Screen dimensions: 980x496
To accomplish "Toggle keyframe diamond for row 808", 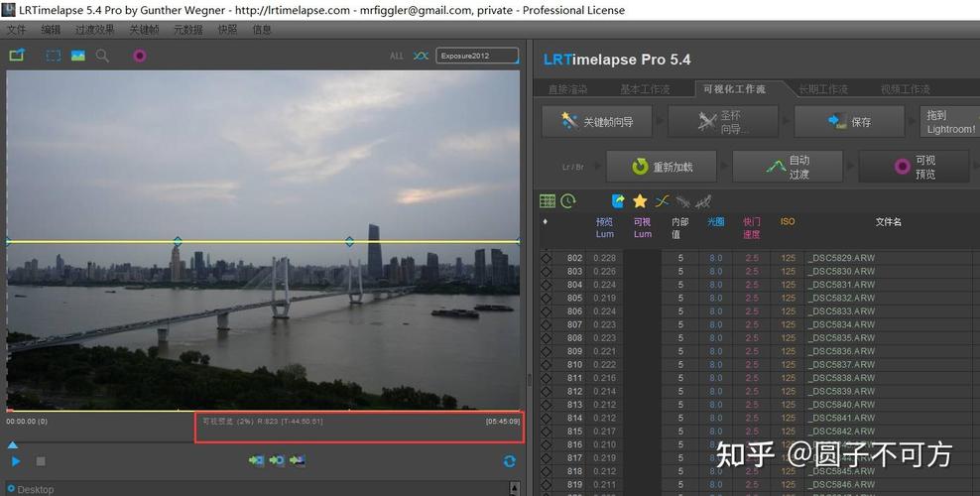I will (x=547, y=338).
